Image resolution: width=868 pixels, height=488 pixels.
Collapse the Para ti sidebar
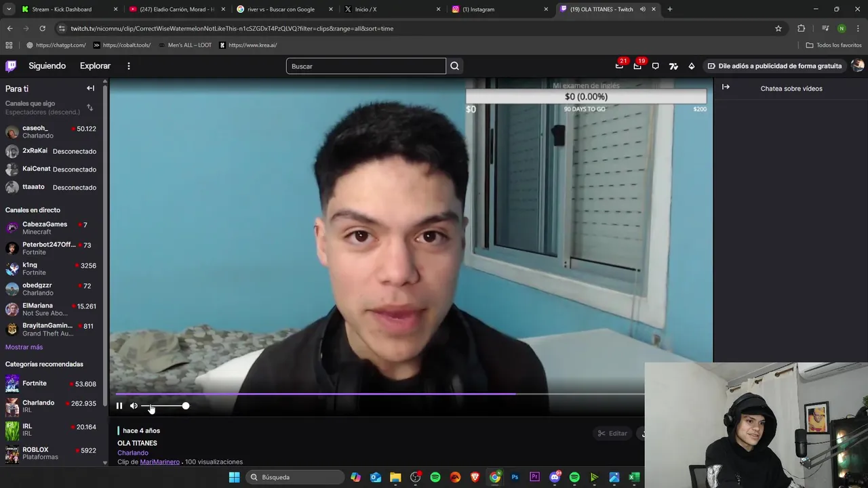90,88
